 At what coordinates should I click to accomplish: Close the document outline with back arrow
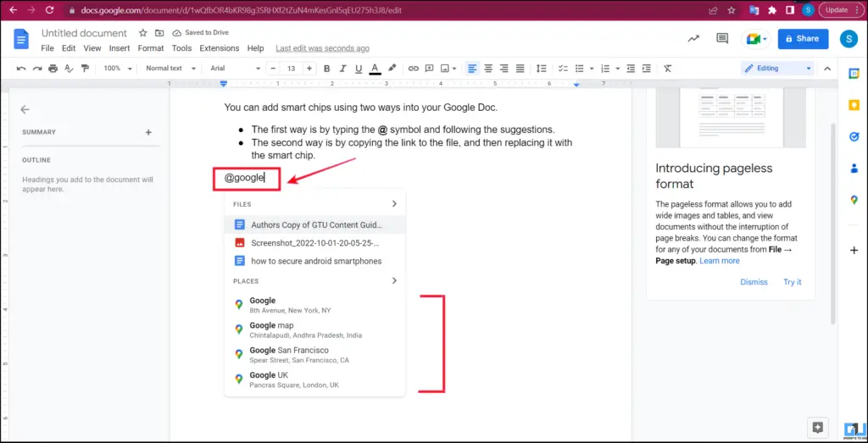pos(25,109)
